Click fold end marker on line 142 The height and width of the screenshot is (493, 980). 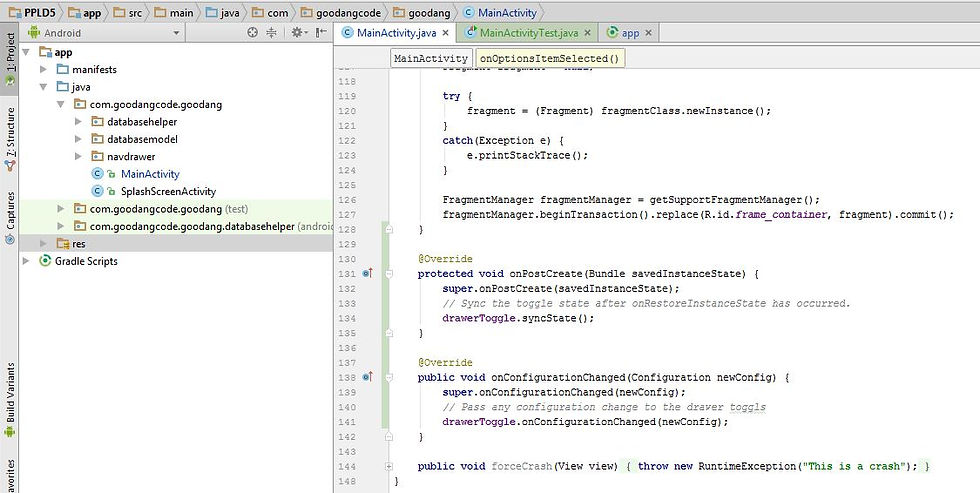click(389, 437)
